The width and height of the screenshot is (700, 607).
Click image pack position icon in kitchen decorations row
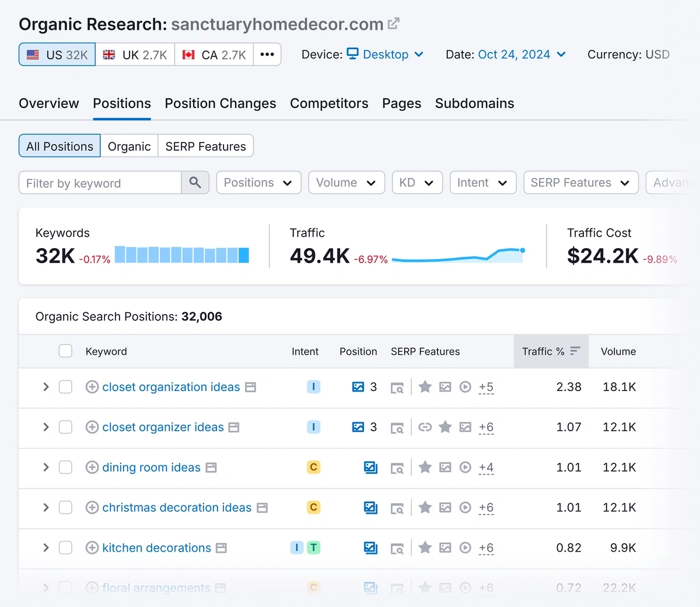[370, 548]
